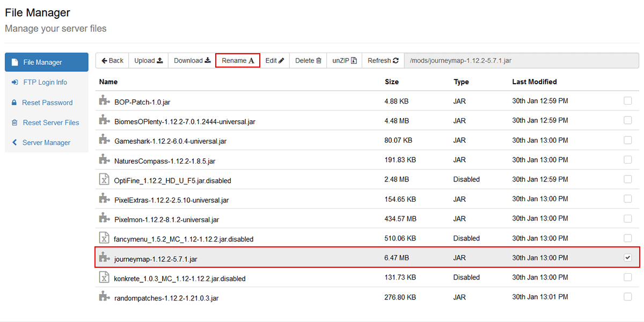Open the File Manager sidebar tab

pos(47,62)
